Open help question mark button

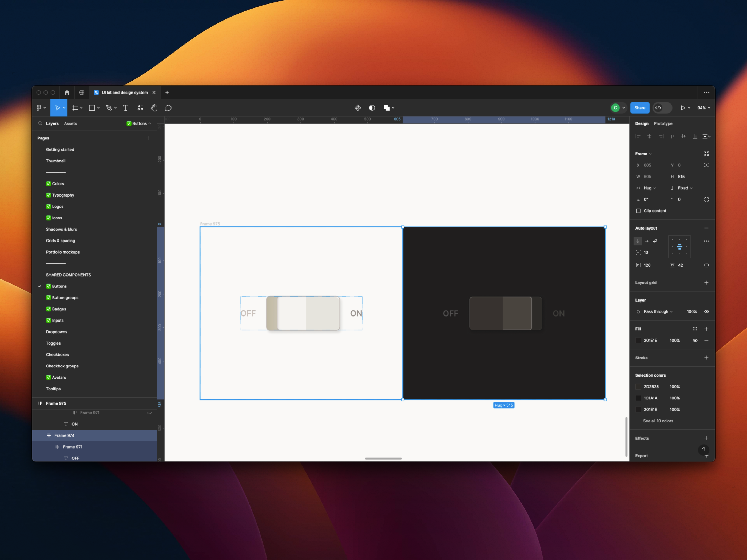point(704,450)
